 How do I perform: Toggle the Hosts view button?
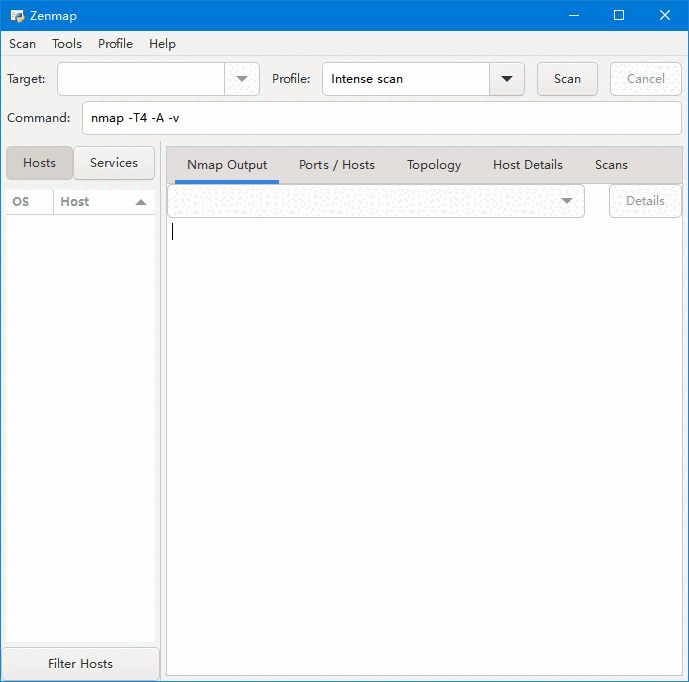pyautogui.click(x=40, y=163)
